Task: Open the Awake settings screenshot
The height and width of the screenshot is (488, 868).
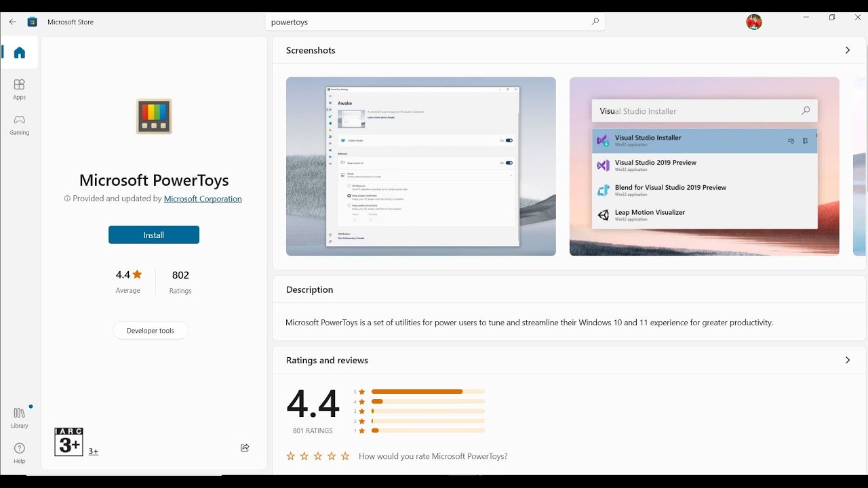Action: pos(421,166)
